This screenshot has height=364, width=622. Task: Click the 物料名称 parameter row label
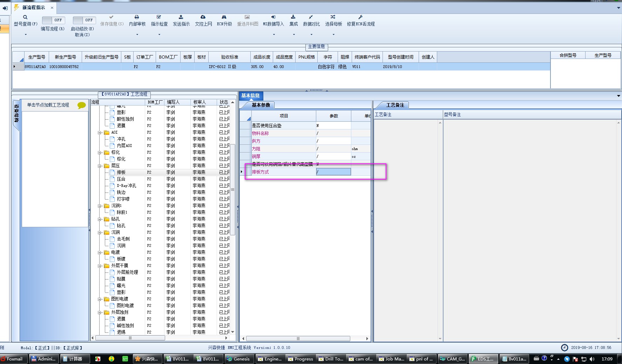tap(260, 133)
